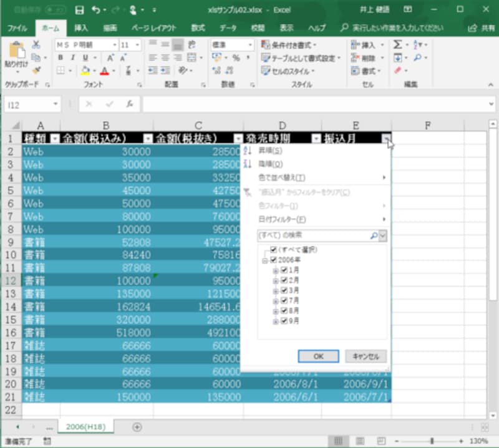Activate the Format Painter icon
Screen dimensions: 499x448
coord(35,71)
